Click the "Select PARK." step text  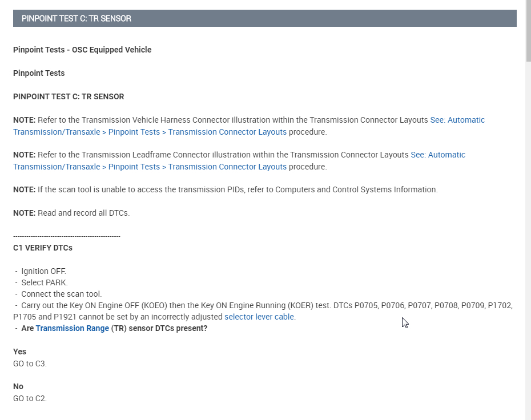(x=45, y=282)
